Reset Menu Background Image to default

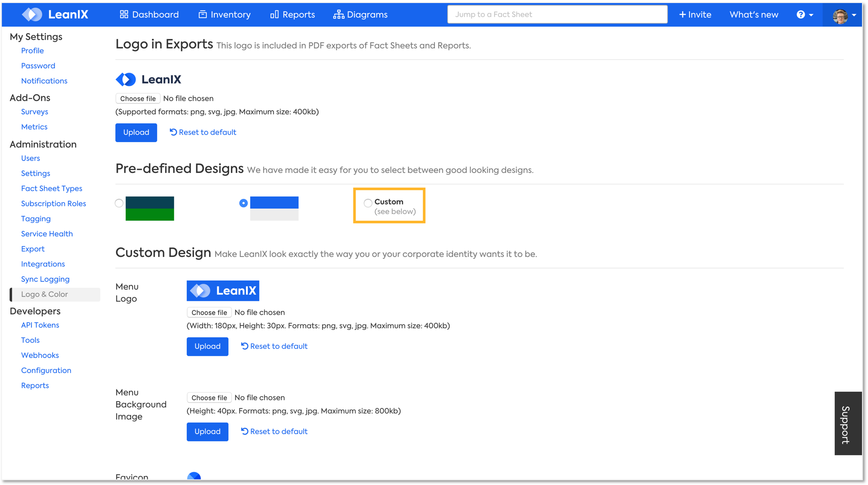pyautogui.click(x=274, y=432)
